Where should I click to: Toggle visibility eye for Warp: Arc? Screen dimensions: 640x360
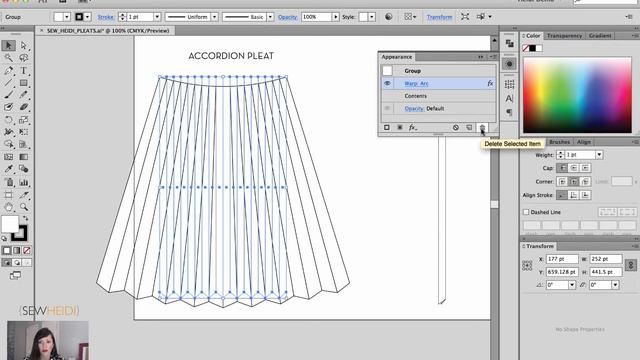[387, 83]
